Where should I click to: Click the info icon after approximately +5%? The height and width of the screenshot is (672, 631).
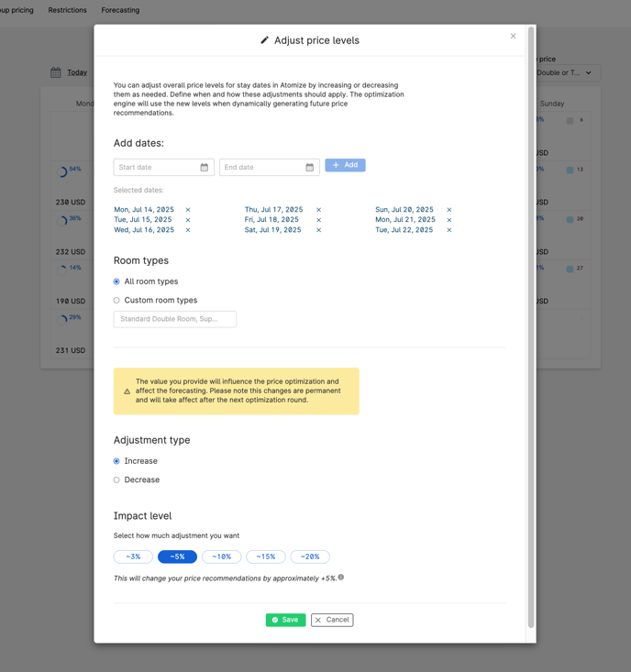pyautogui.click(x=341, y=578)
